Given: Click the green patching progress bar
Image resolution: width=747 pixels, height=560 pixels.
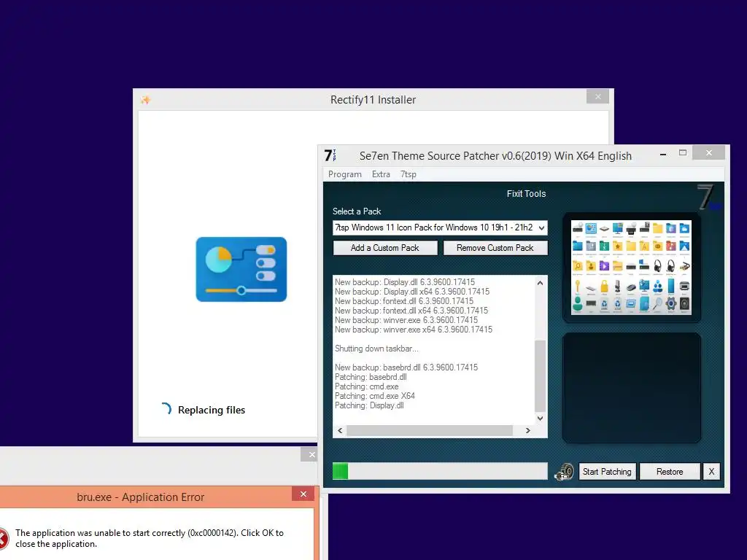Looking at the screenshot, I should [440, 472].
